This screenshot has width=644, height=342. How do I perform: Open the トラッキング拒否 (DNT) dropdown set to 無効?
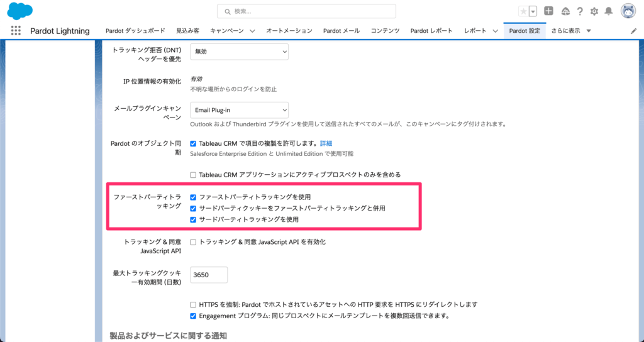[239, 52]
